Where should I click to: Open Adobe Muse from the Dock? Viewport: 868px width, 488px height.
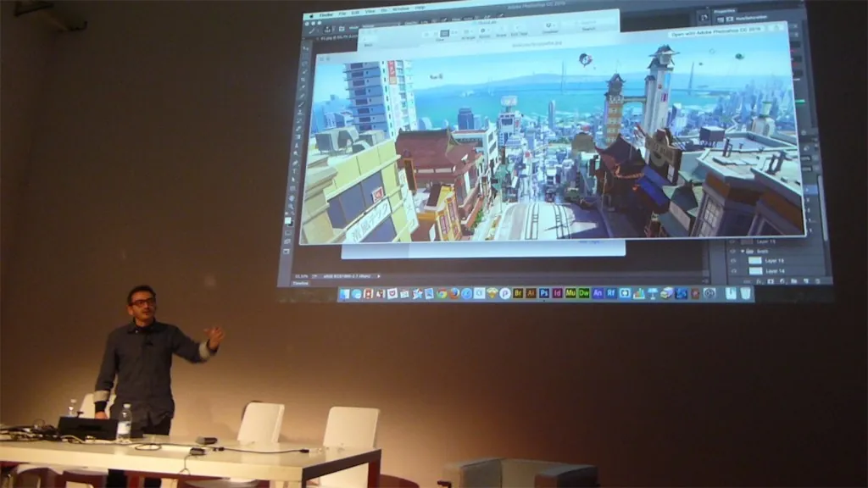click(570, 295)
